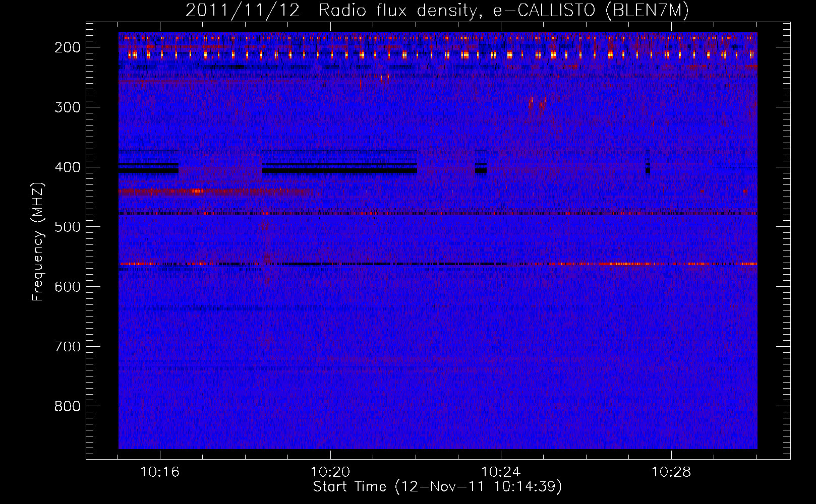Click the 10:24 time tick label
The height and width of the screenshot is (504, 816).
(501, 472)
